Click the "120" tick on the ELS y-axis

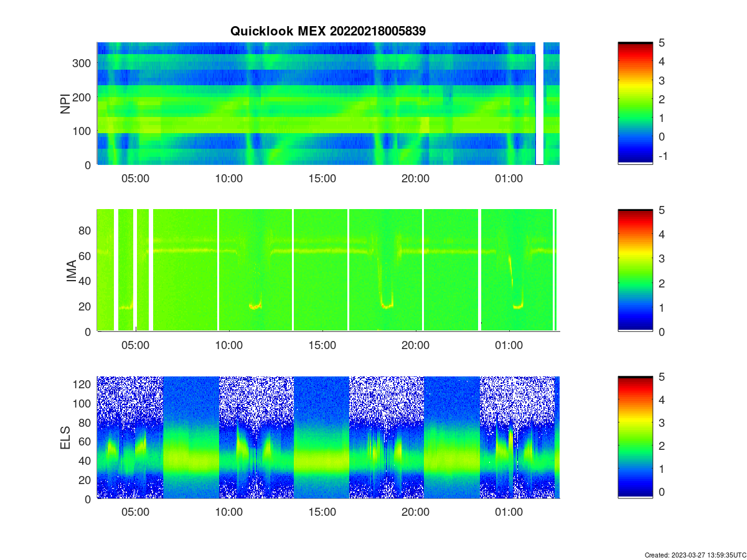pos(83,385)
